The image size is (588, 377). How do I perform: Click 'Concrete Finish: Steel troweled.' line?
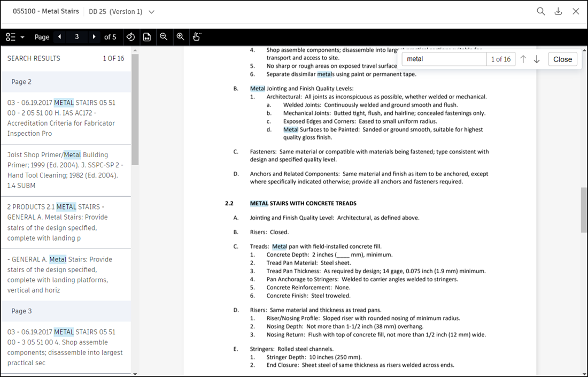pos(308,296)
